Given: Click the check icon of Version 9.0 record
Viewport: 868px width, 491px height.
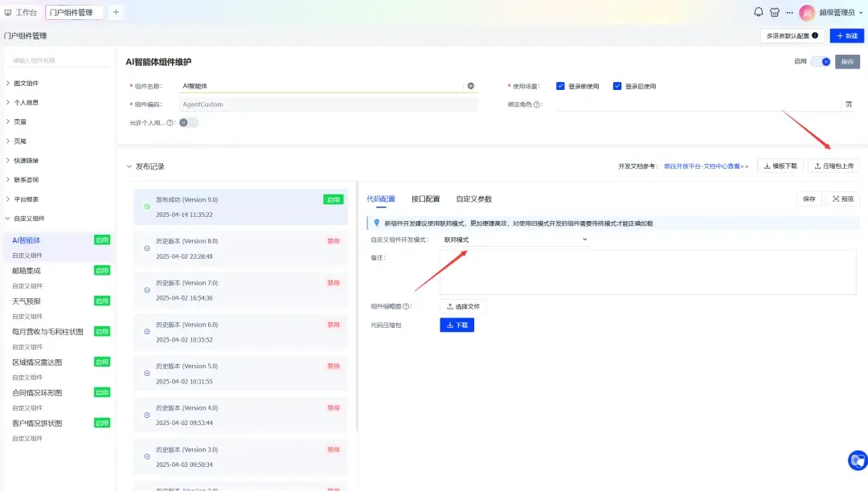Looking at the screenshot, I should [147, 207].
